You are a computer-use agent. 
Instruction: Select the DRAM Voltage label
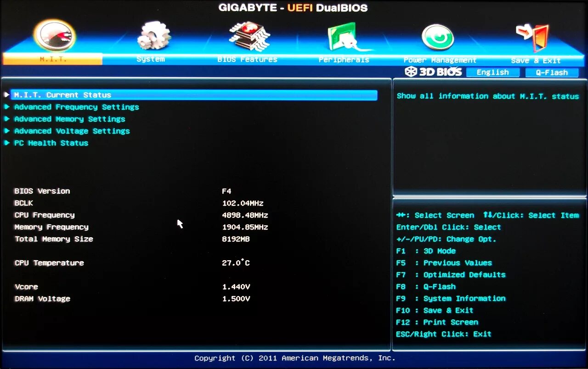click(x=42, y=299)
